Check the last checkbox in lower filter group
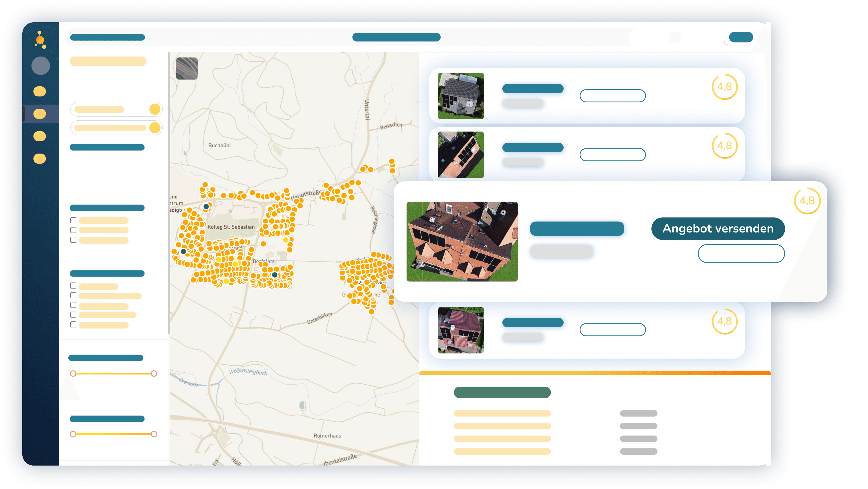 (x=73, y=324)
